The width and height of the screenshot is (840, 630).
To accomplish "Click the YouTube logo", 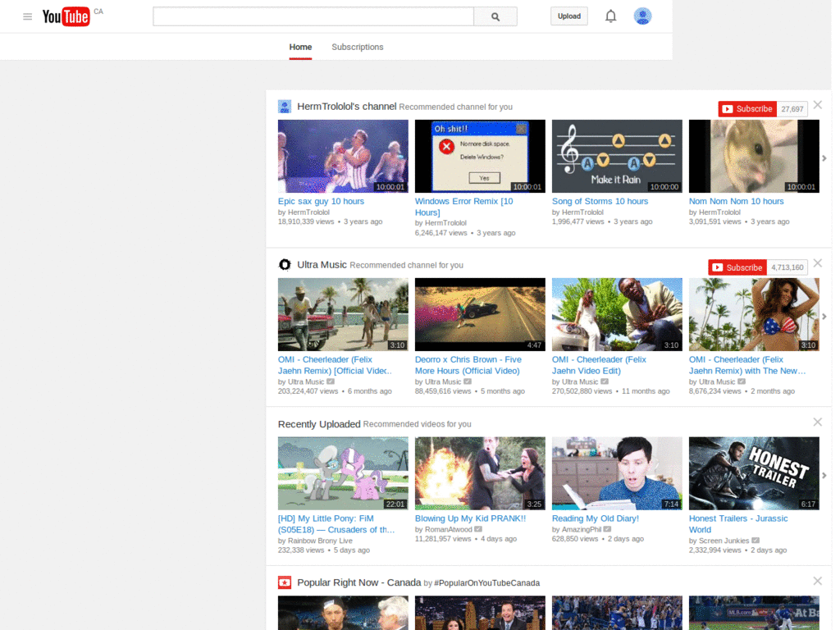I will coord(66,16).
